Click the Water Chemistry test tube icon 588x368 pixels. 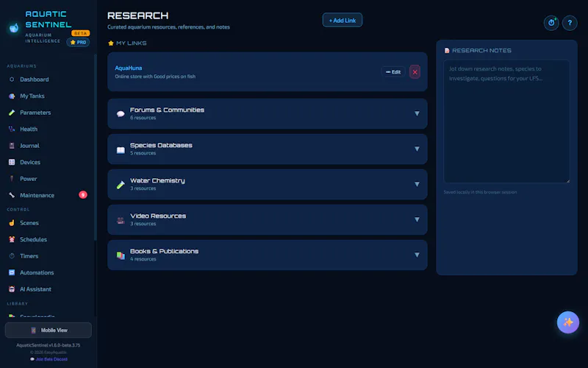coord(121,185)
